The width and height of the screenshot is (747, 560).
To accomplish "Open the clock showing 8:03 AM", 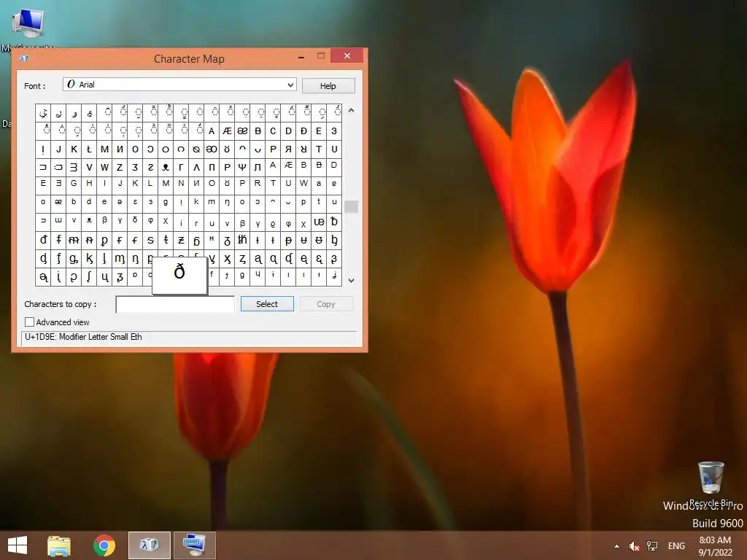I will pyautogui.click(x=715, y=546).
